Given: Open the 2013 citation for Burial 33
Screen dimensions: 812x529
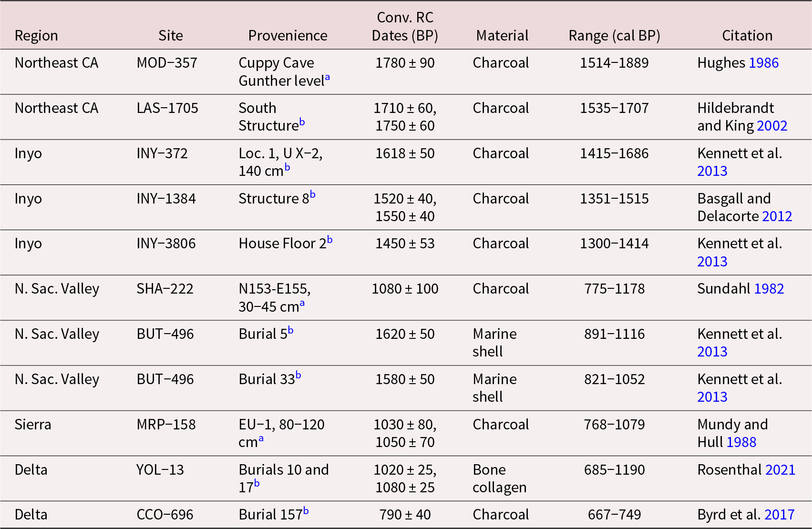Looking at the screenshot, I should coord(712,397).
